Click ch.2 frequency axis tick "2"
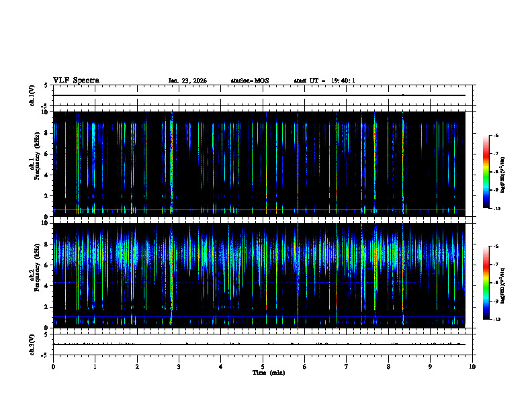This screenshot has width=532, height=411. click(47, 307)
